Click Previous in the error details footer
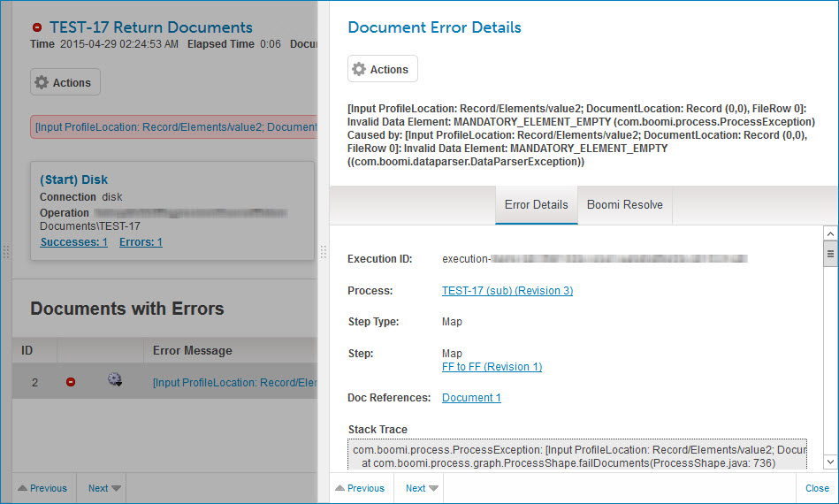This screenshot has height=504, width=839. coord(360,488)
